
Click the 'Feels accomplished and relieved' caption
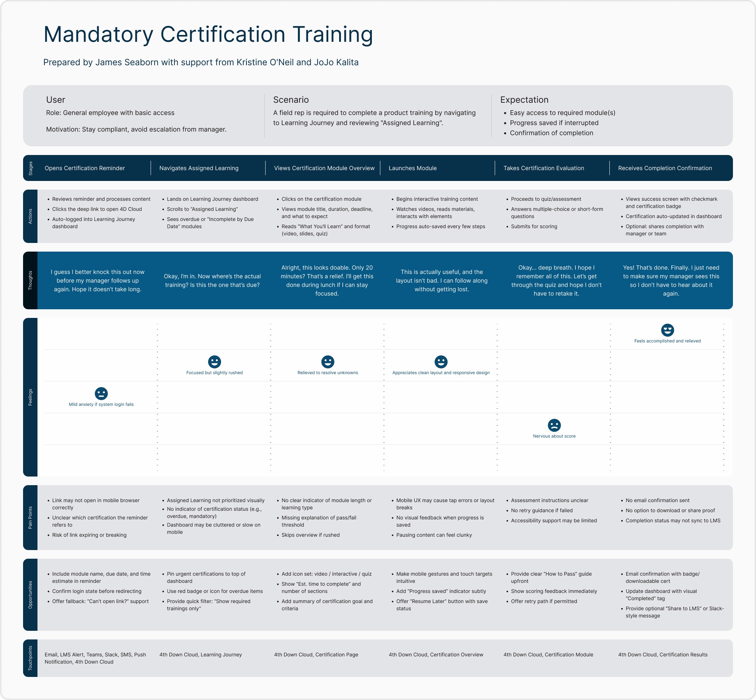point(667,341)
